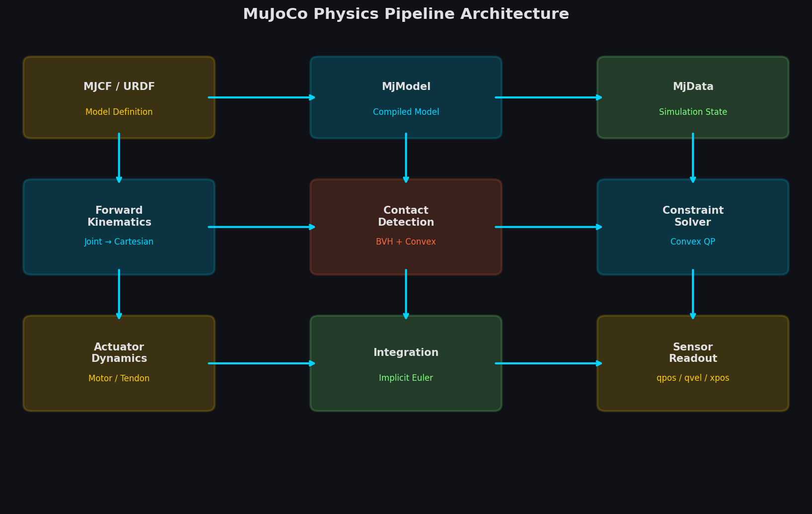812x514 pixels.
Task: Select the MjModel node
Action: (x=406, y=97)
